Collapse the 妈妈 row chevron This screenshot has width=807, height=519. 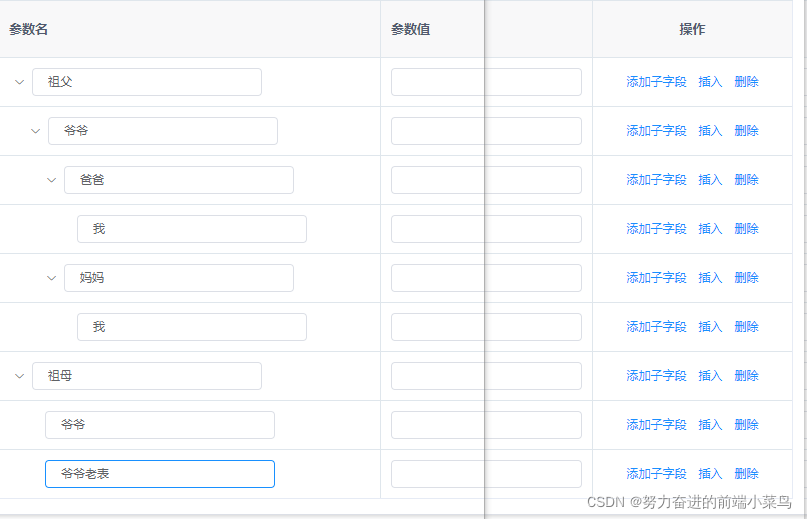click(x=51, y=278)
